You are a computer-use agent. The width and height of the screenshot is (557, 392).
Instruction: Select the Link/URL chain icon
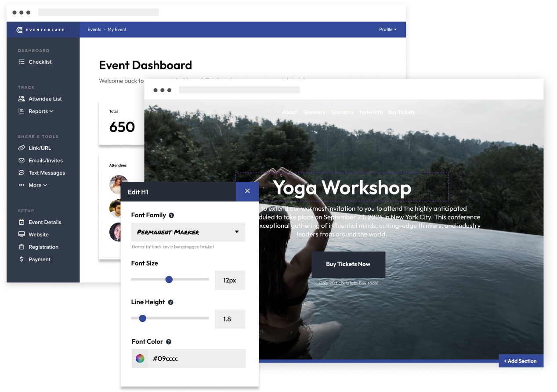(x=21, y=148)
